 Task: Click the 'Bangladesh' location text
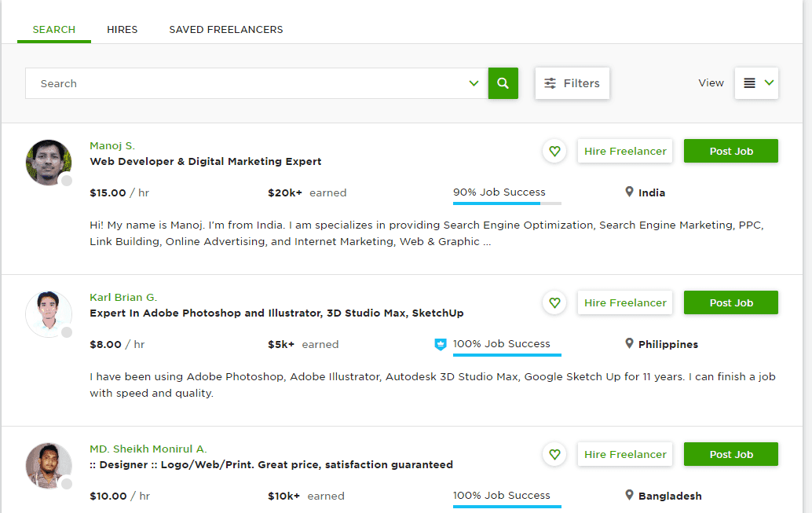click(x=670, y=496)
